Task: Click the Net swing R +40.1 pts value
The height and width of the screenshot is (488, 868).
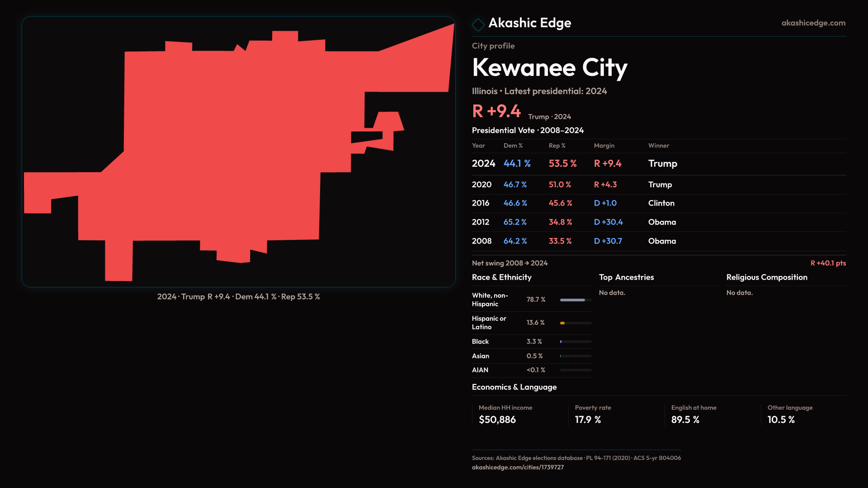Action: pos(828,263)
